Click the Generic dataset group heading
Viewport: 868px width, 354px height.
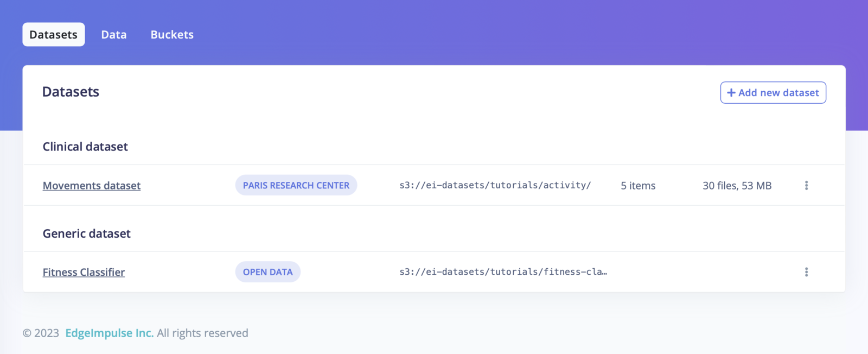[87, 233]
